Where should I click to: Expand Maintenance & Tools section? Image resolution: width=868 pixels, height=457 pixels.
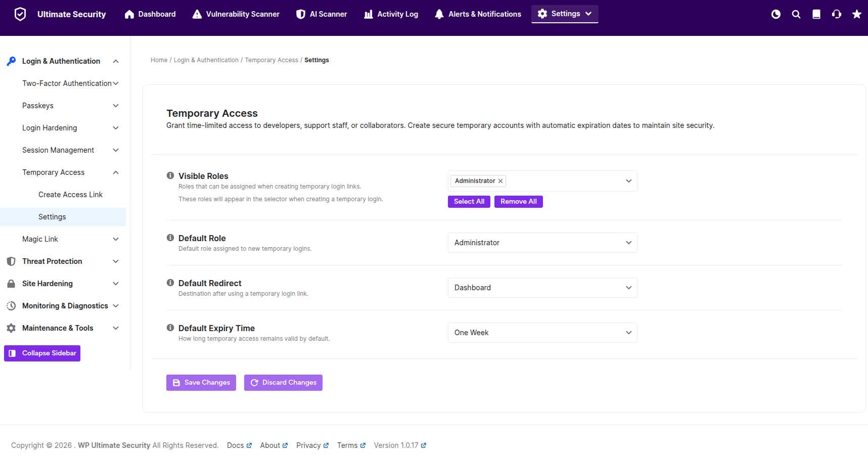click(116, 328)
